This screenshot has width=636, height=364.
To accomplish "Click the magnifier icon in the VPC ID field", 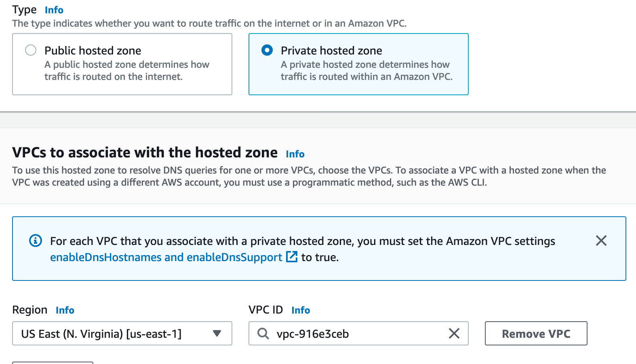I will pyautogui.click(x=263, y=334).
